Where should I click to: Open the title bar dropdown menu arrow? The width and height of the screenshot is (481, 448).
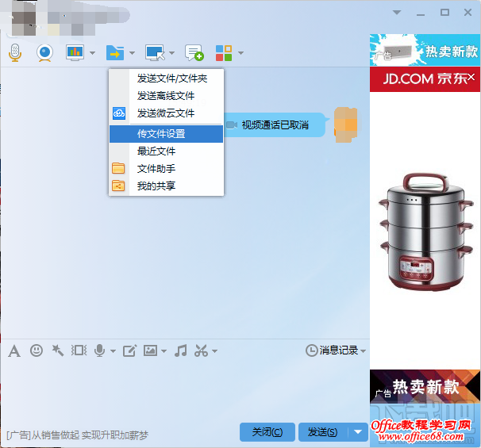(x=397, y=13)
